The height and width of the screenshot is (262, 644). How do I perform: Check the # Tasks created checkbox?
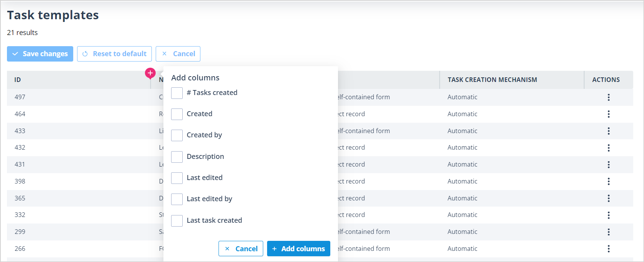pos(177,93)
